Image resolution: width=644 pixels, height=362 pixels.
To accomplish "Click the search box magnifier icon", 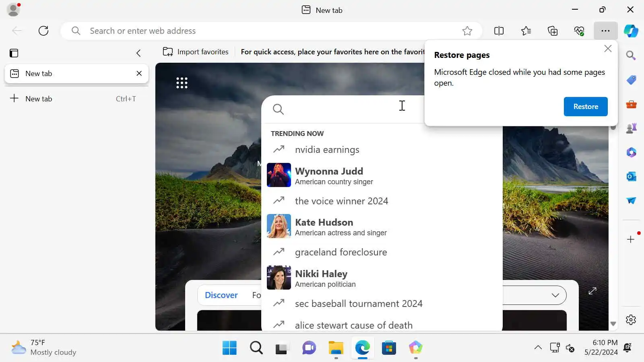I will (x=278, y=109).
